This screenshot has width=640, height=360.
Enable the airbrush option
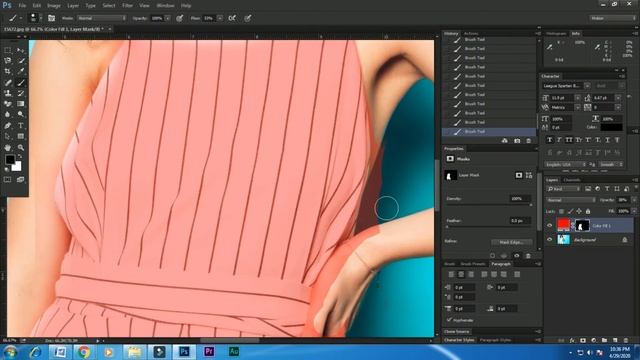232,18
